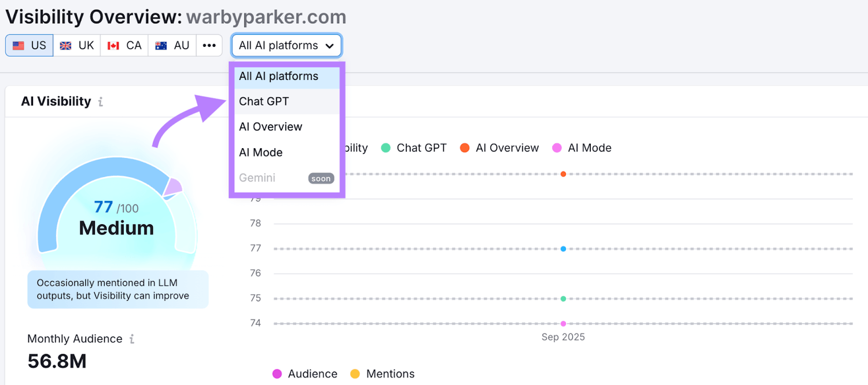The width and height of the screenshot is (868, 385).
Task: Click the UK flag icon
Action: click(x=65, y=45)
